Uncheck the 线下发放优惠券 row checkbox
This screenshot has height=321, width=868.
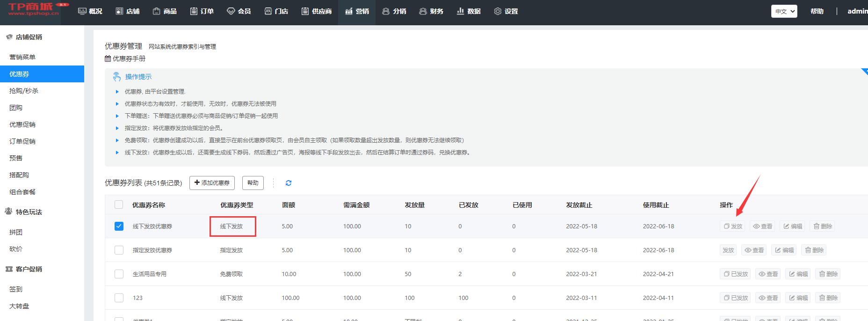pyautogui.click(x=119, y=226)
